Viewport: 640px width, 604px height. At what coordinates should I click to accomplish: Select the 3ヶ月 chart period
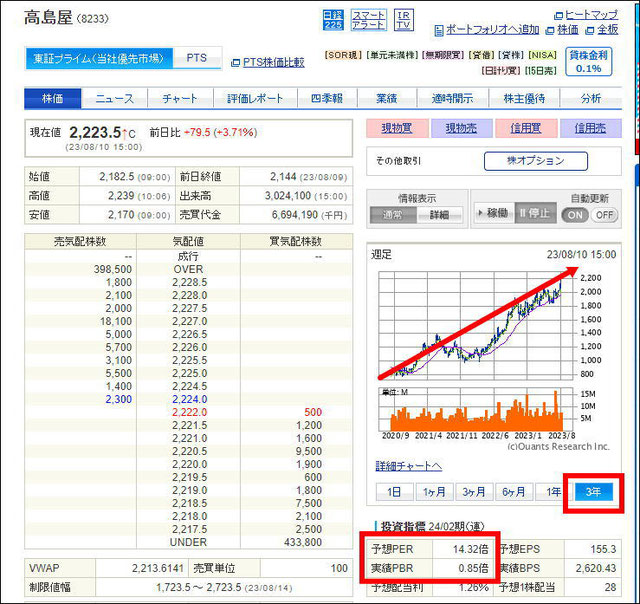(x=473, y=492)
